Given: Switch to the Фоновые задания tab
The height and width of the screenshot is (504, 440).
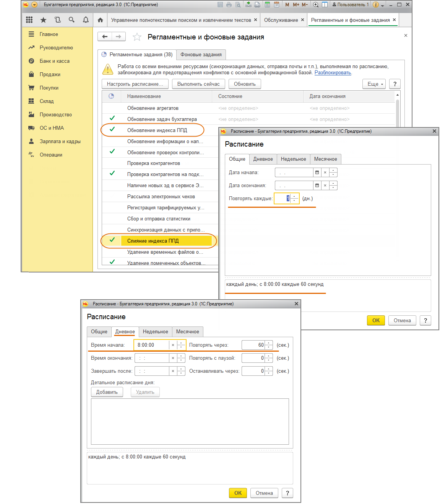Looking at the screenshot, I should click(201, 54).
